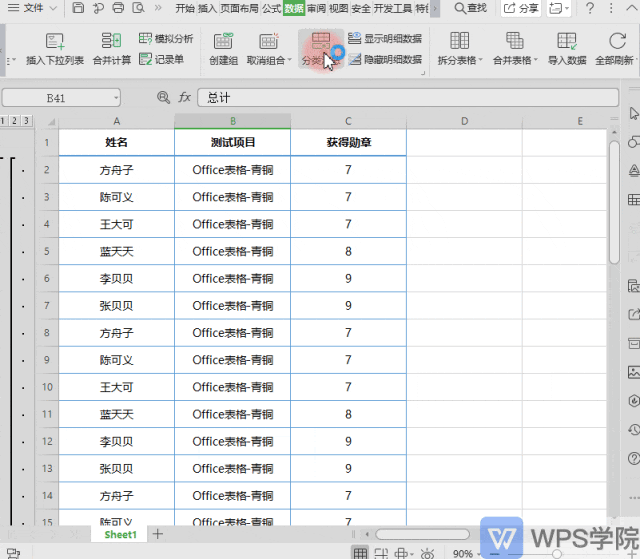The image size is (640, 559).
Task: Click the sidebar image icon
Action: [x=634, y=372]
